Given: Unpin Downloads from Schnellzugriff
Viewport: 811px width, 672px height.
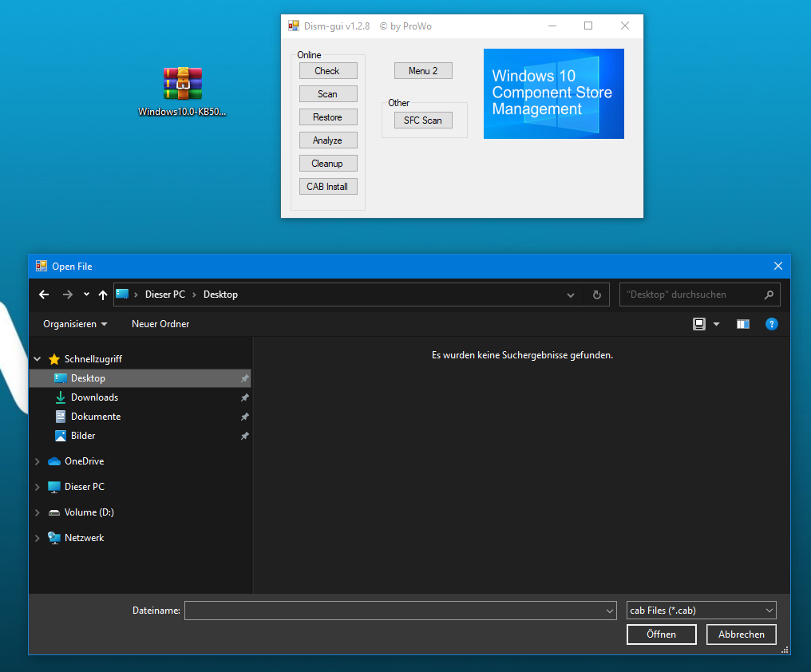Looking at the screenshot, I should pyautogui.click(x=244, y=397).
